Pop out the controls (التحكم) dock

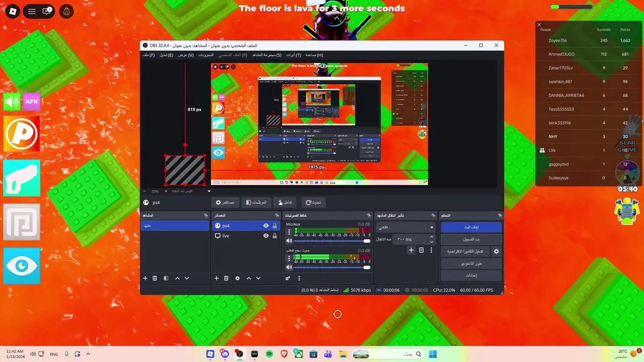click(x=500, y=215)
